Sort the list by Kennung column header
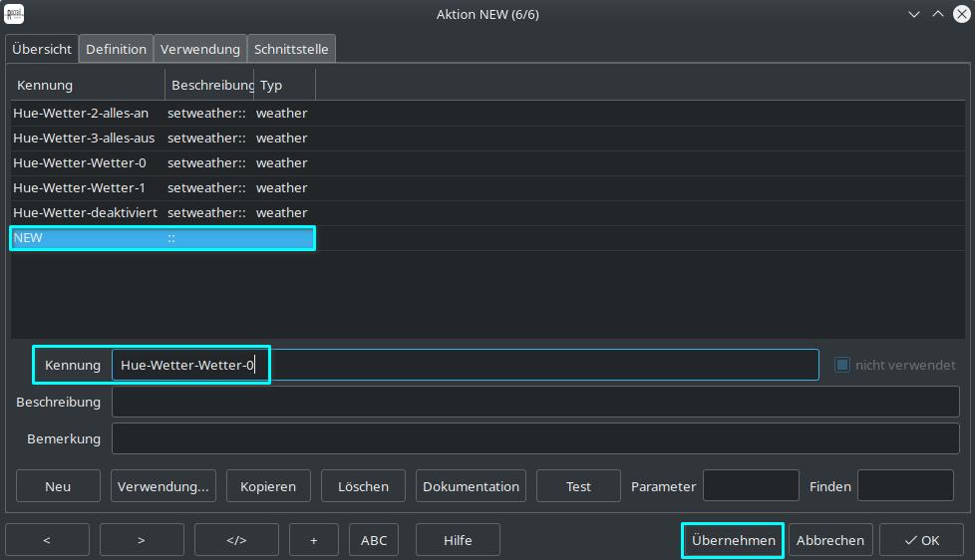975x560 pixels. pos(88,86)
